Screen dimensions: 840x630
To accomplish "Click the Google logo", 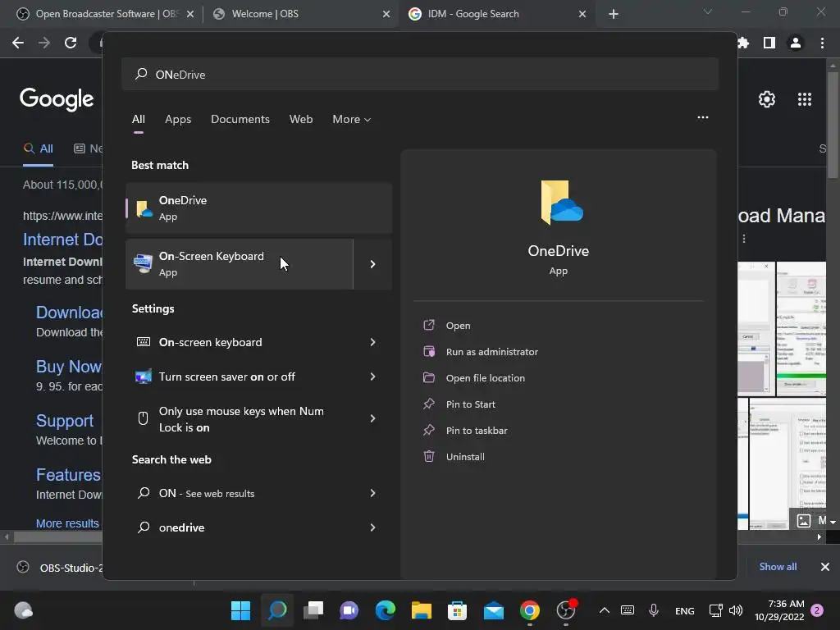I will click(x=57, y=99).
